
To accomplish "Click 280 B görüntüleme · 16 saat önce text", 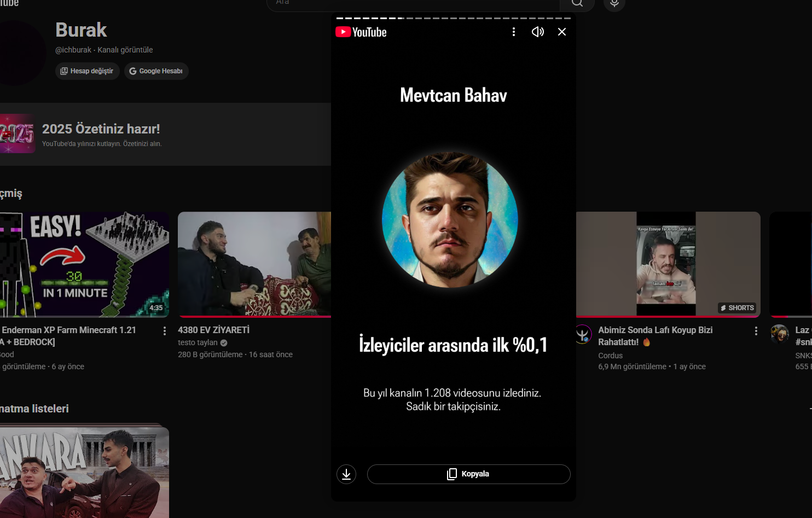I will [235, 354].
